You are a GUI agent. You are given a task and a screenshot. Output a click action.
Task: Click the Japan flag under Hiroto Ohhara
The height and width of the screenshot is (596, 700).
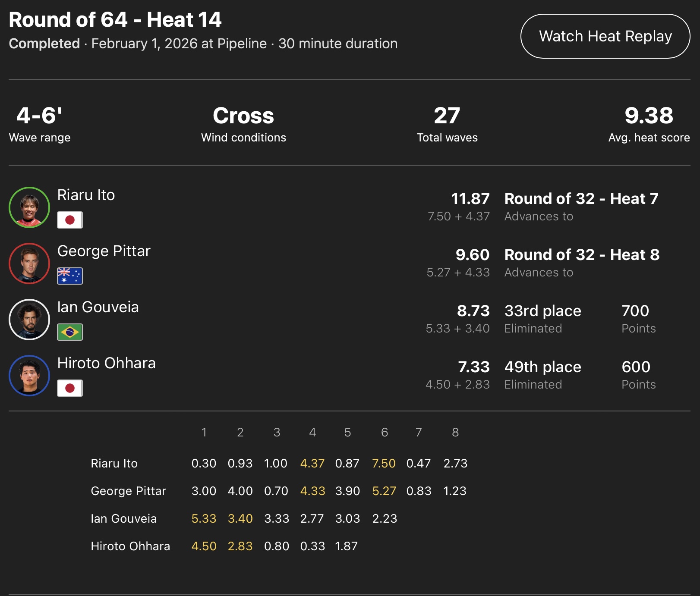[70, 388]
